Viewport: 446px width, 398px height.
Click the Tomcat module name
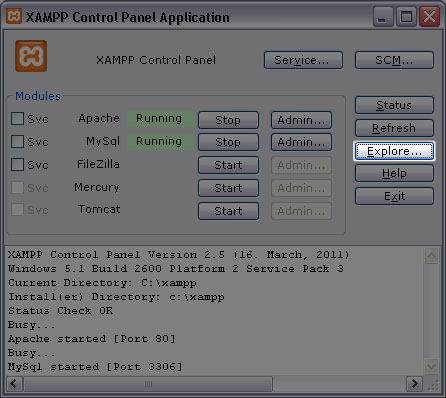click(99, 209)
